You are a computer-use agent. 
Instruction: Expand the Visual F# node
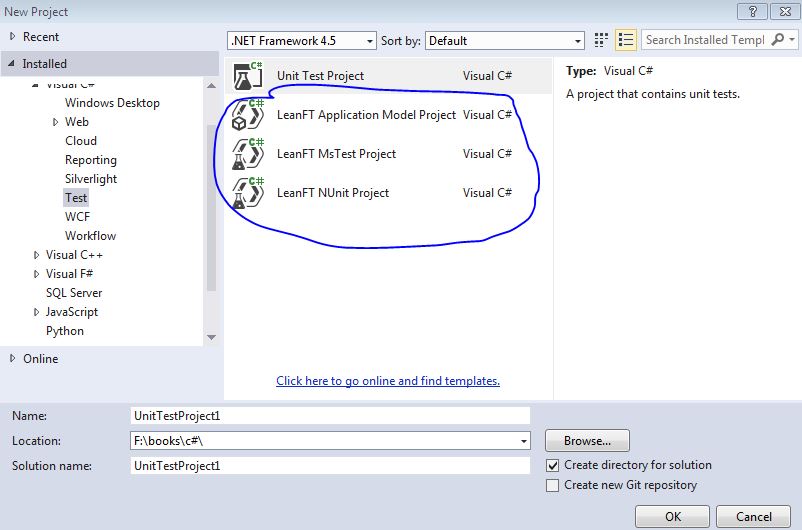point(36,274)
